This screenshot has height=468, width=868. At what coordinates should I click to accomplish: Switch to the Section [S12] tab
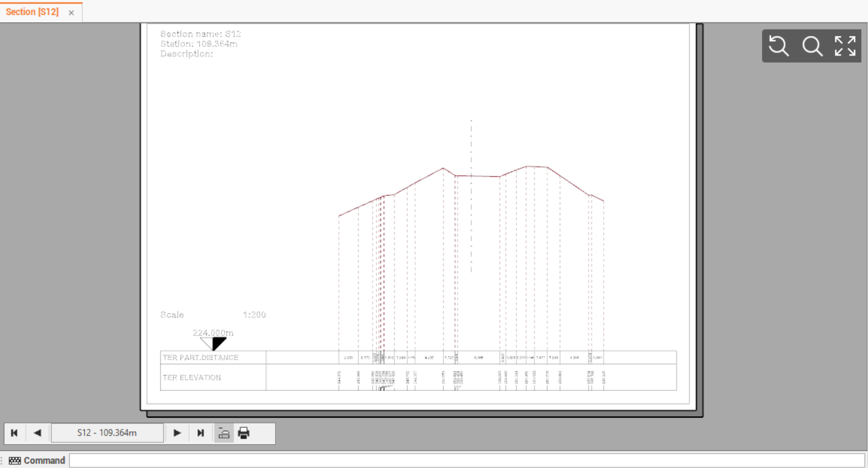(x=33, y=12)
